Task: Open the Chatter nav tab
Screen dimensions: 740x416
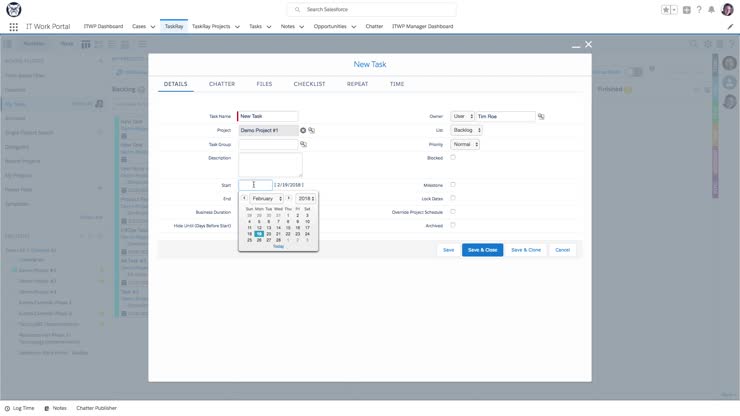Action: click(374, 26)
